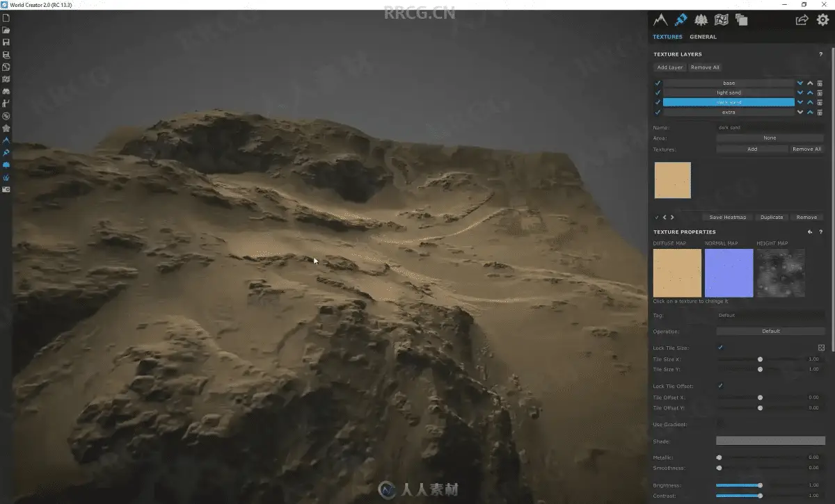The height and width of the screenshot is (504, 835).
Task: Click the Save Heatmap button
Action: [727, 217]
